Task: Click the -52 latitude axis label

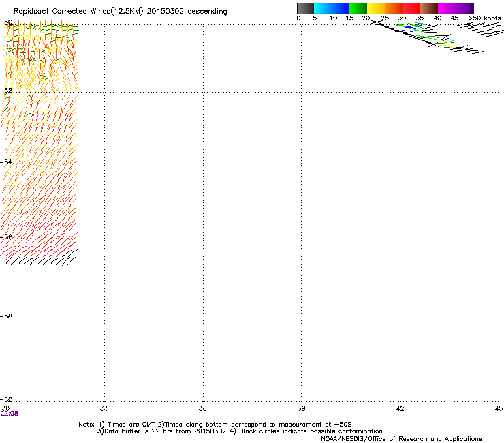Action: 6,91
